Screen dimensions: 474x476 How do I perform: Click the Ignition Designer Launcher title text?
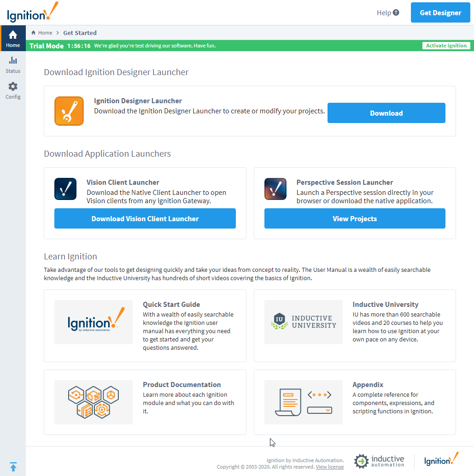coord(138,101)
